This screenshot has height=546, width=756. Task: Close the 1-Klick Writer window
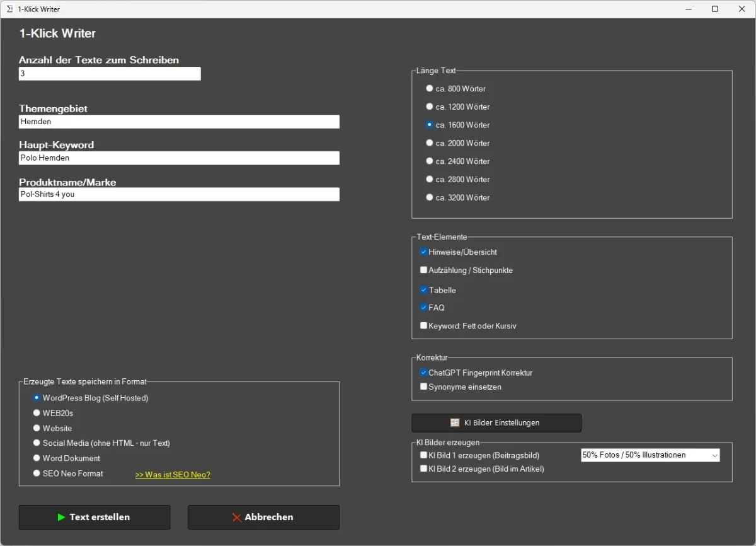click(742, 9)
